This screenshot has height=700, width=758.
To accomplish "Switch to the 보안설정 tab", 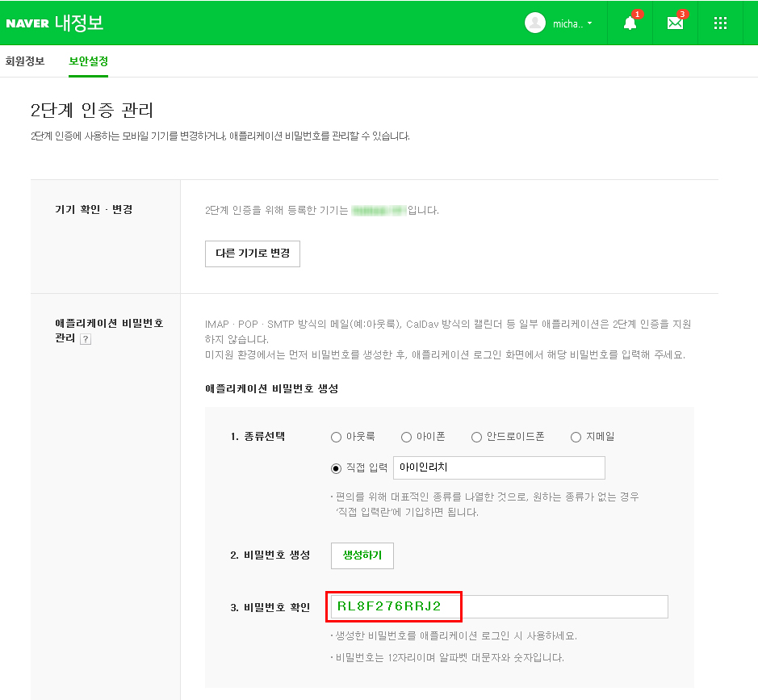I will (x=88, y=61).
